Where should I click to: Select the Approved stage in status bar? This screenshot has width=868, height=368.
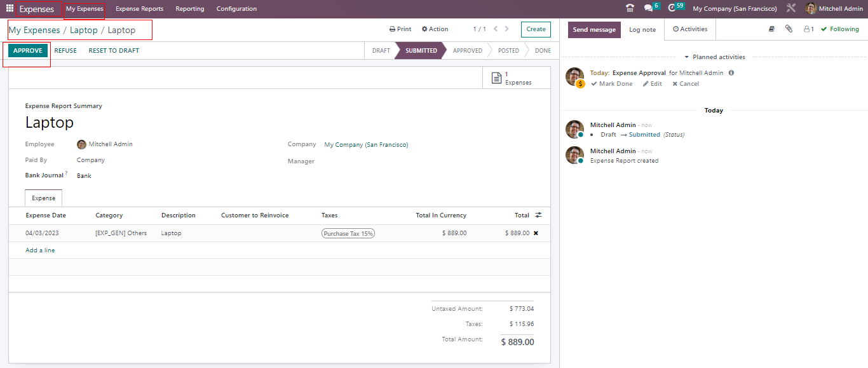(467, 51)
